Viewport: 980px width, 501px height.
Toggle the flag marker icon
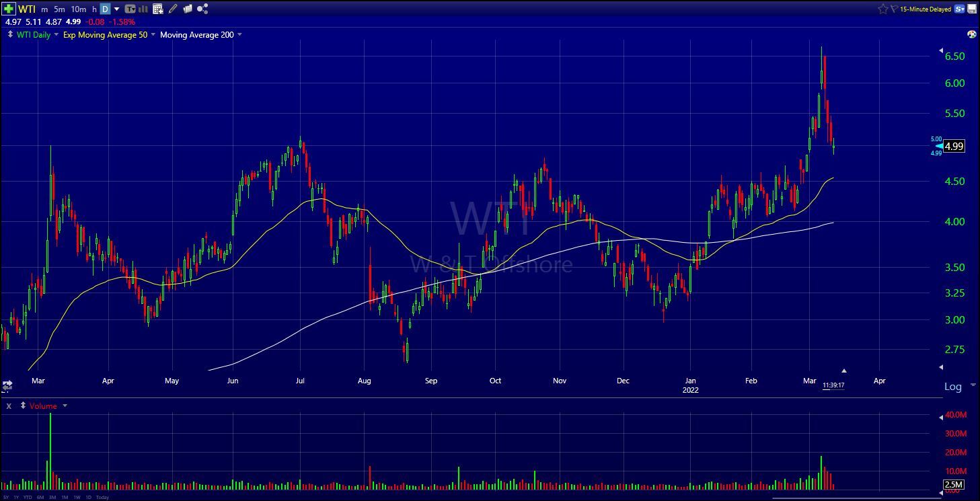pos(895,9)
